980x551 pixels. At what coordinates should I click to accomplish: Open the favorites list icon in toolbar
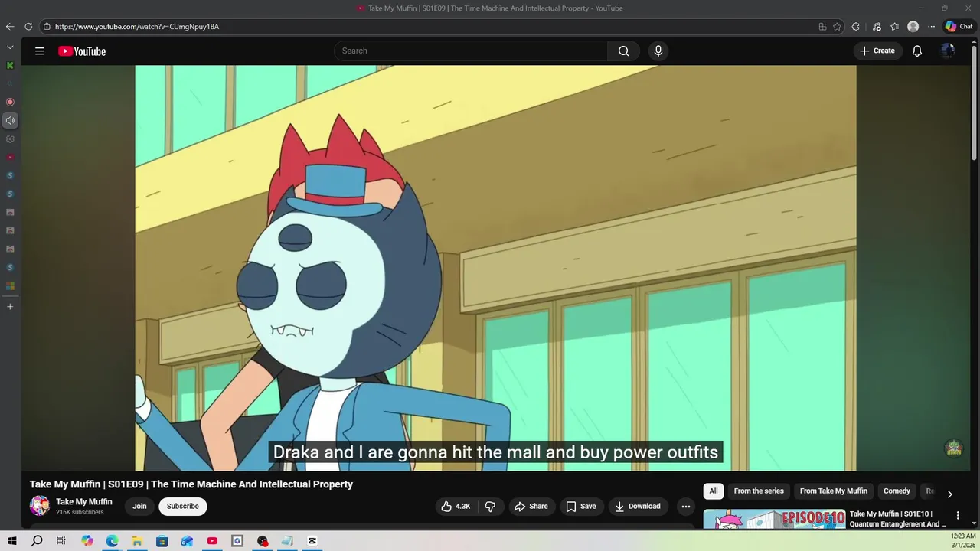tap(894, 26)
